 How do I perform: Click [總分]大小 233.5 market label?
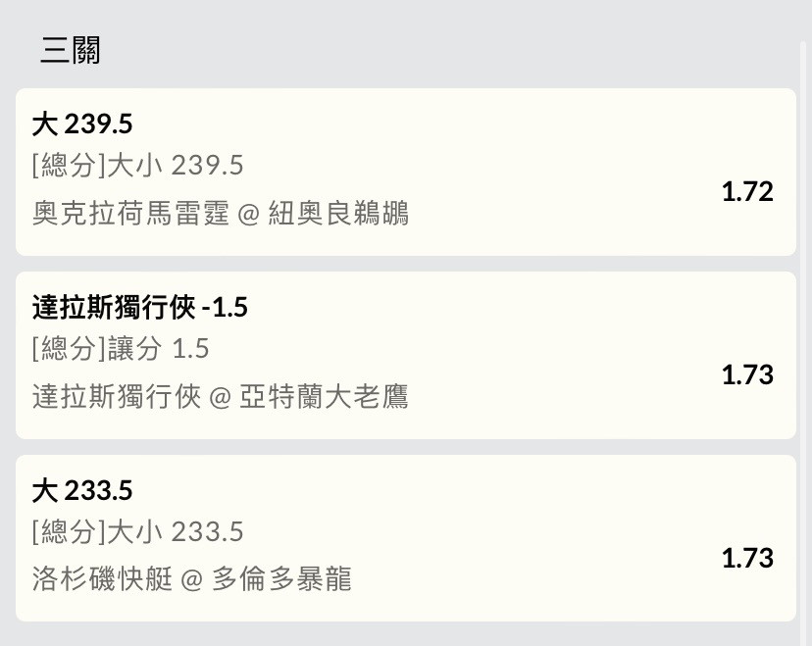(137, 531)
